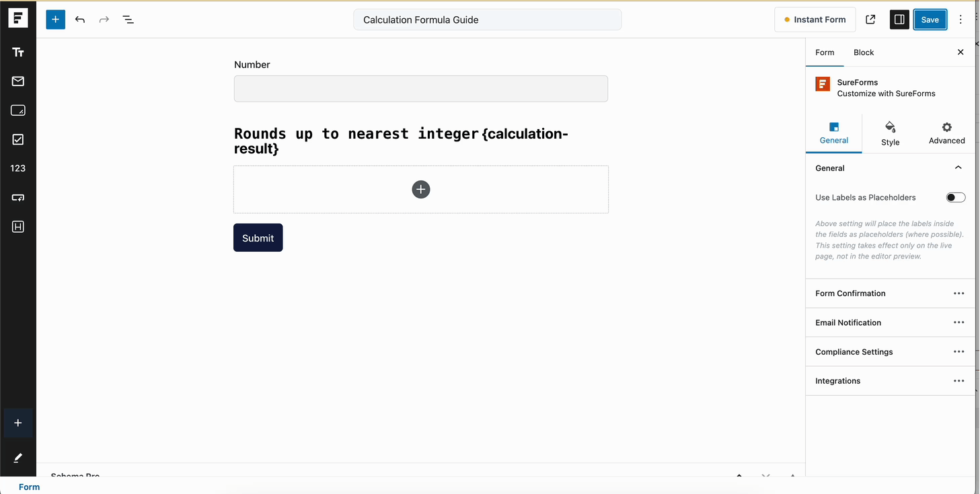
Task: Open the Block tab in the sidebar
Action: [x=863, y=52]
